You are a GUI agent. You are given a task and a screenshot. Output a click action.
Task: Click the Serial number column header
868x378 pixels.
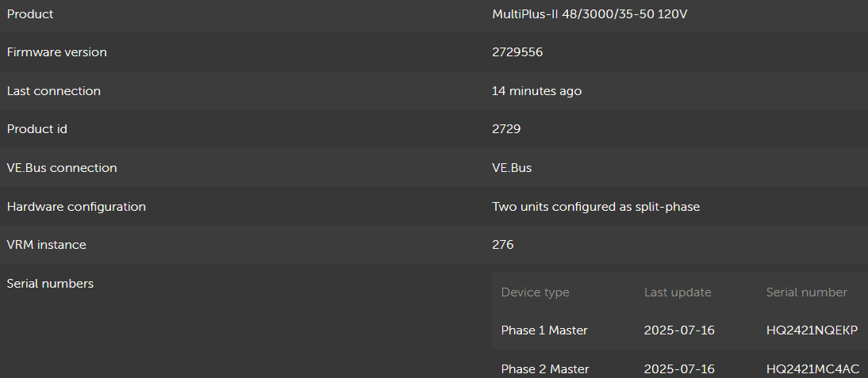pos(807,292)
